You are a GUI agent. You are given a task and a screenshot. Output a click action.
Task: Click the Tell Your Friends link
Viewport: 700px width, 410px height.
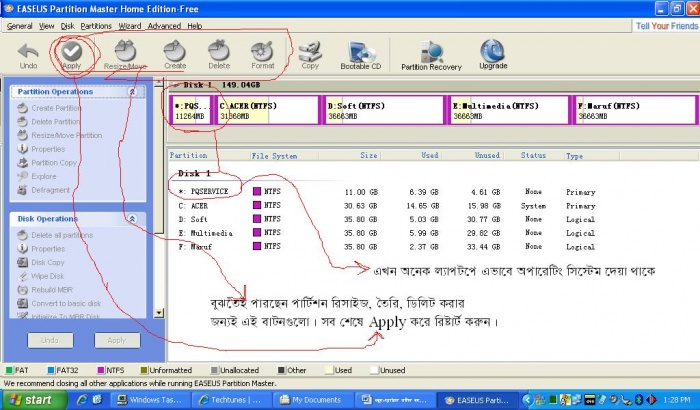coord(667,26)
